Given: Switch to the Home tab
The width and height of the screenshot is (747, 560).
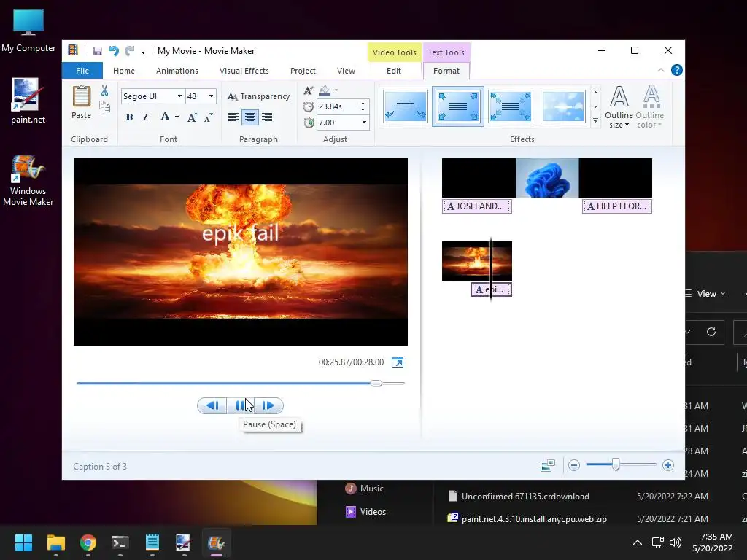Looking at the screenshot, I should click(x=124, y=71).
